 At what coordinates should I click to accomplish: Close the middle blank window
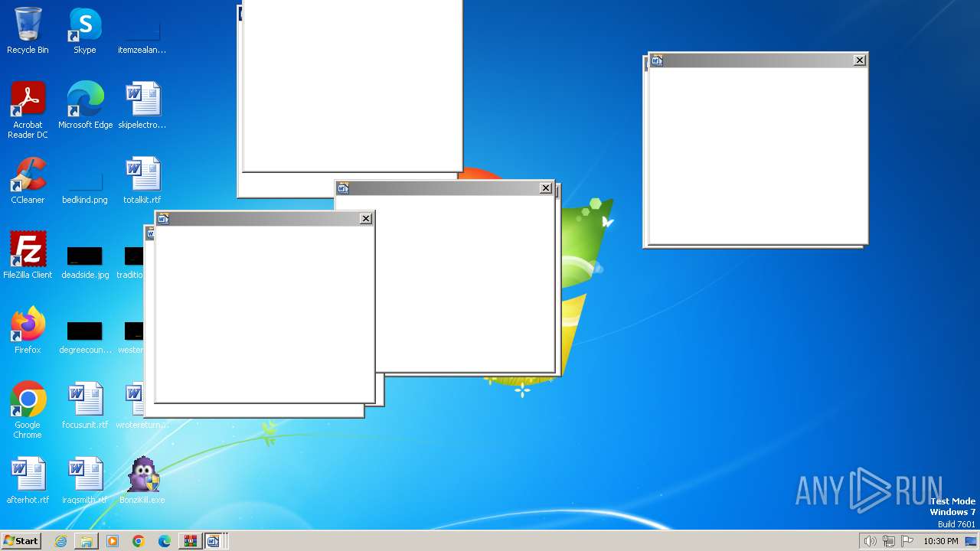click(x=546, y=187)
